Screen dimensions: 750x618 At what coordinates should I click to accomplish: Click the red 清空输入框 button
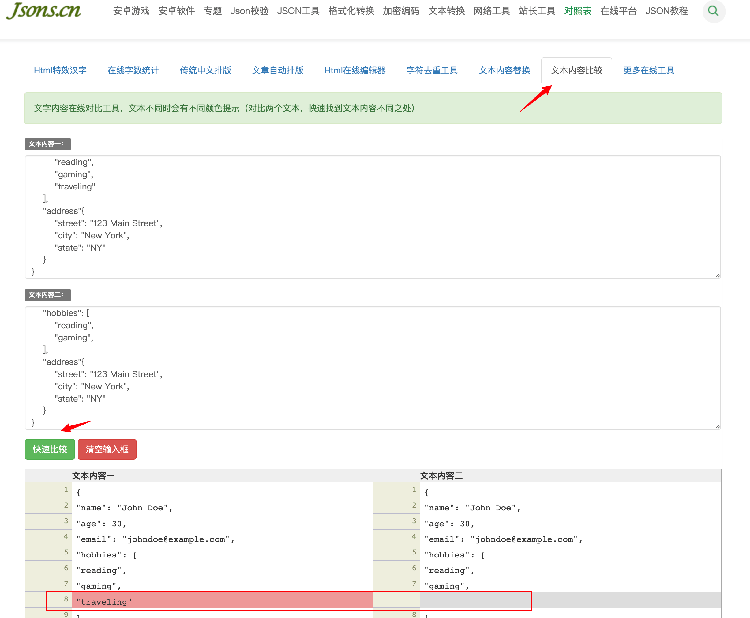pos(107,449)
